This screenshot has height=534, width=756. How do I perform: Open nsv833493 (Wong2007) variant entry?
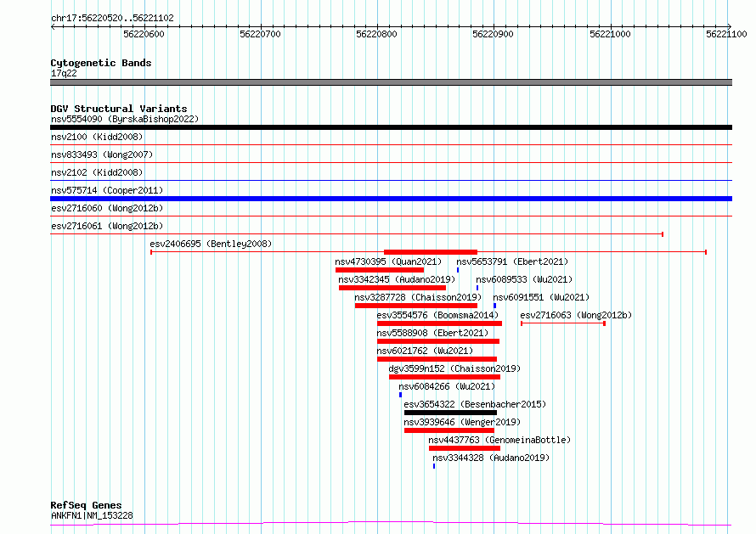[102, 155]
